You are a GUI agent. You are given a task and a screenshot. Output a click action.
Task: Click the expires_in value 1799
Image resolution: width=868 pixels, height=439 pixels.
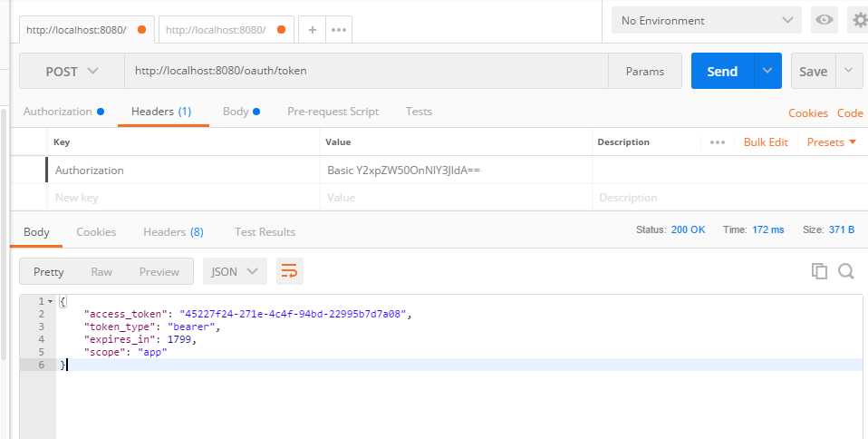pos(179,339)
